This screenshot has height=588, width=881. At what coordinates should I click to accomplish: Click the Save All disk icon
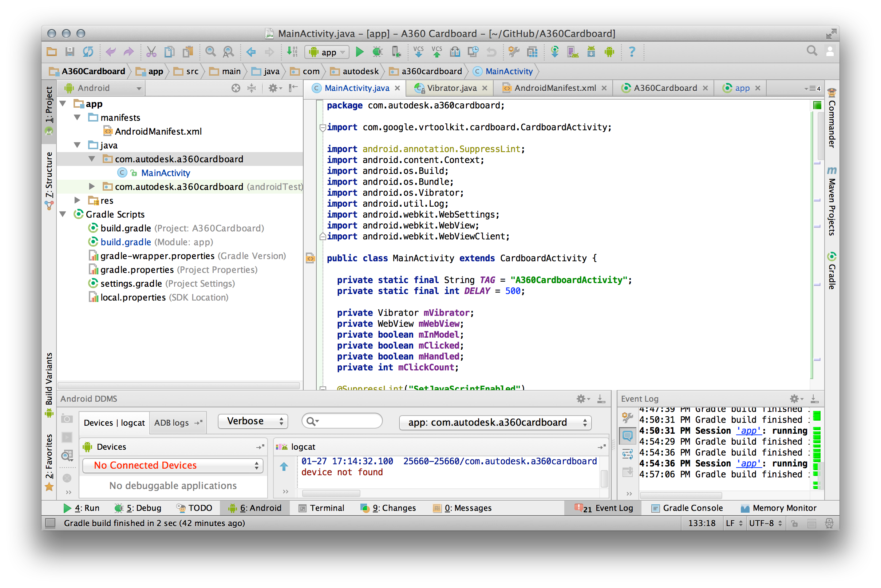pyautogui.click(x=70, y=52)
